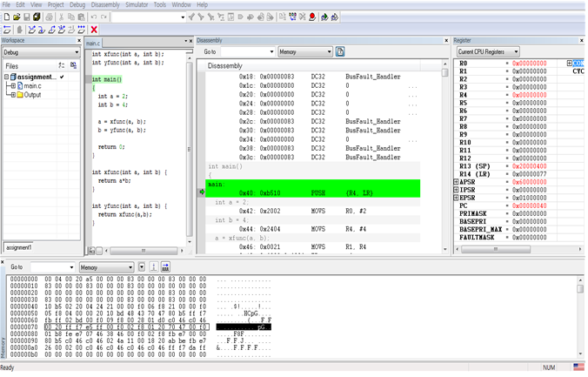Expand the EPSR register
The width and height of the screenshot is (588, 377).
(456, 198)
